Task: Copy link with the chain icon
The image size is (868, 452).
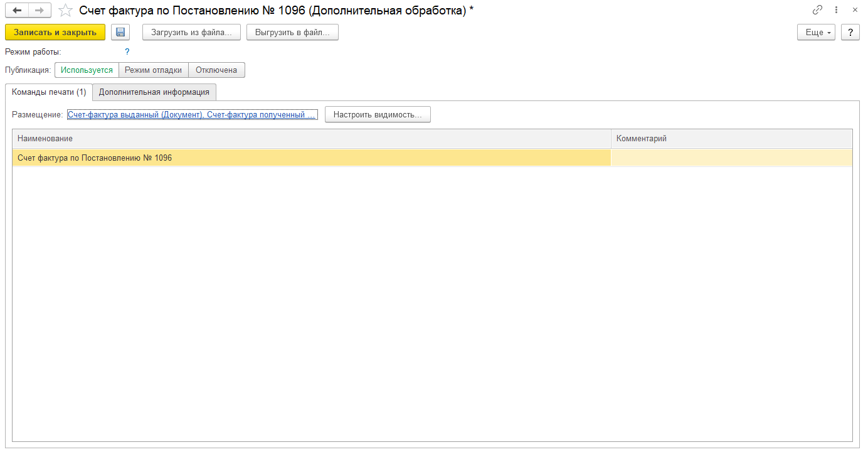Action: point(817,10)
